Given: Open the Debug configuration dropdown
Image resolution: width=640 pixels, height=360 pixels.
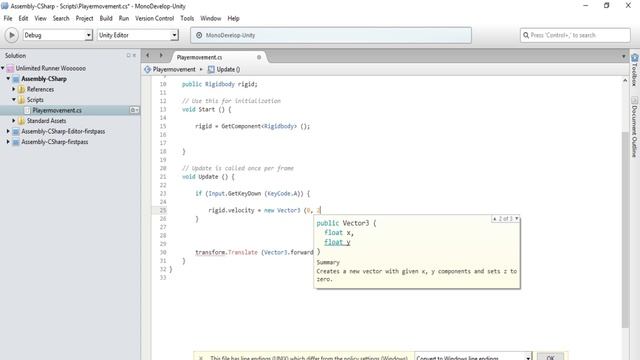Looking at the screenshot, I should point(58,35).
